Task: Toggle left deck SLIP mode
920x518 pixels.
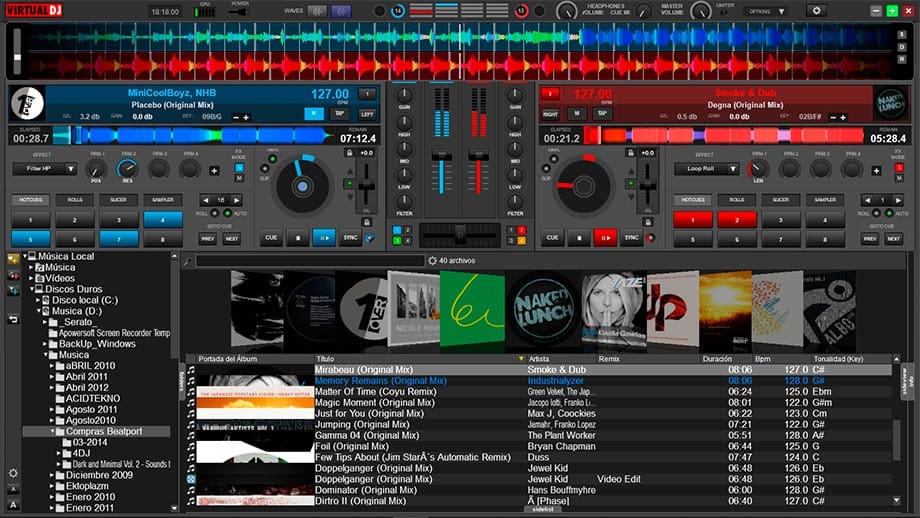Action: tap(265, 170)
